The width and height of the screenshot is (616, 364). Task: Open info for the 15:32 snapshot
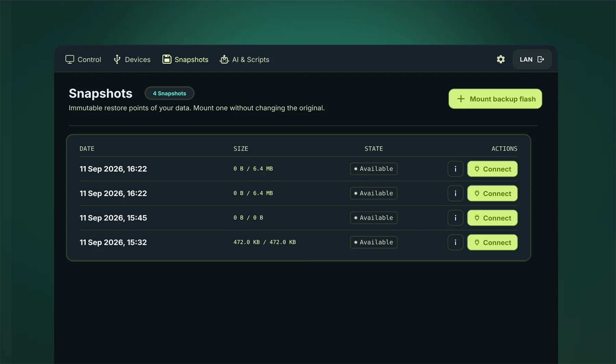[455, 242]
